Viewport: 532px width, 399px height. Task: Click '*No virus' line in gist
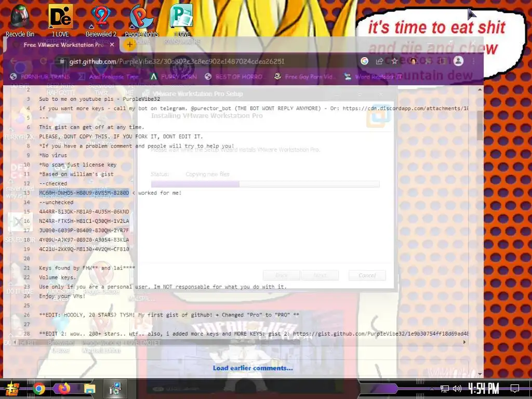(x=53, y=155)
